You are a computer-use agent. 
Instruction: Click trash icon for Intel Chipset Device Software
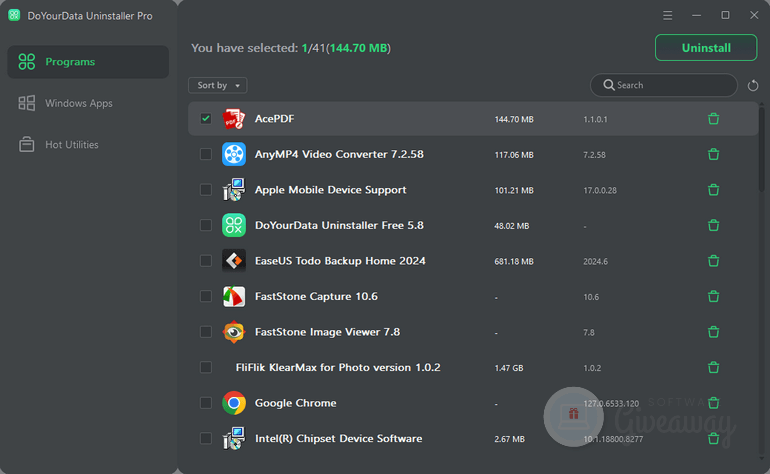714,438
